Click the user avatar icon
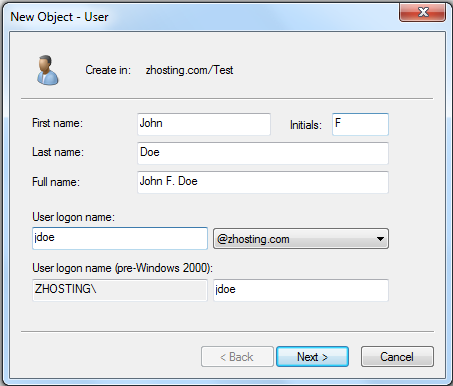This screenshot has width=453, height=386. click(x=48, y=70)
